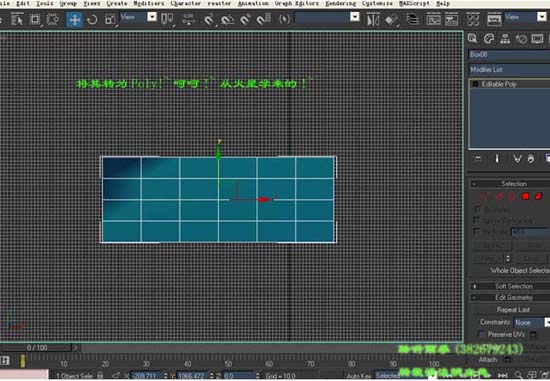The image size is (550, 381).
Task: Click the Attach button
Action: point(488,360)
